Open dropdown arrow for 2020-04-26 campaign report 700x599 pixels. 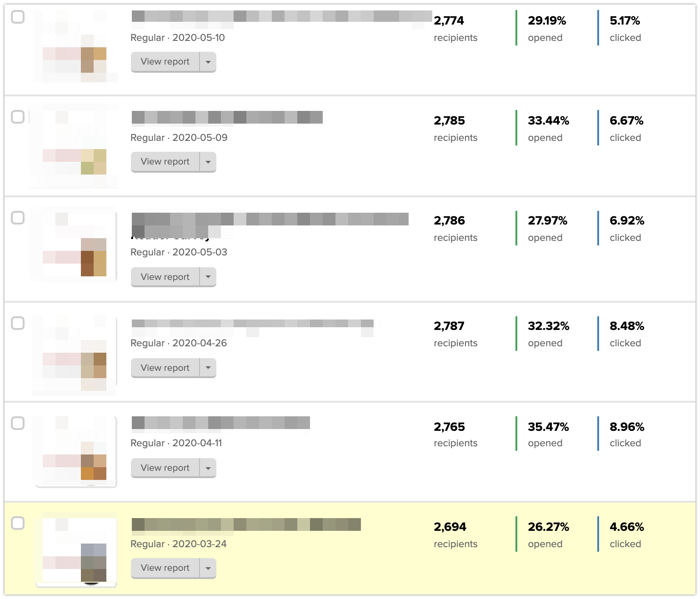tap(208, 368)
